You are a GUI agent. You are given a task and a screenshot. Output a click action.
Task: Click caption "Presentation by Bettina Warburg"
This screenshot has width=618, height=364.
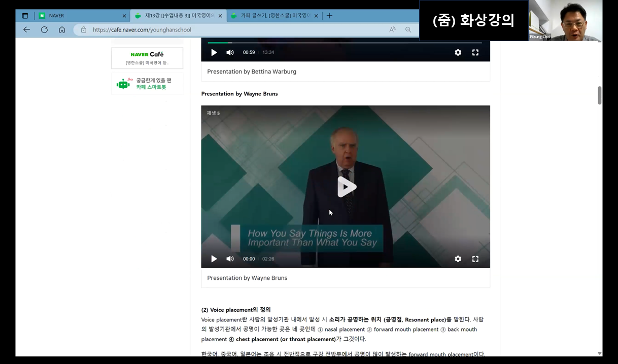(x=252, y=71)
